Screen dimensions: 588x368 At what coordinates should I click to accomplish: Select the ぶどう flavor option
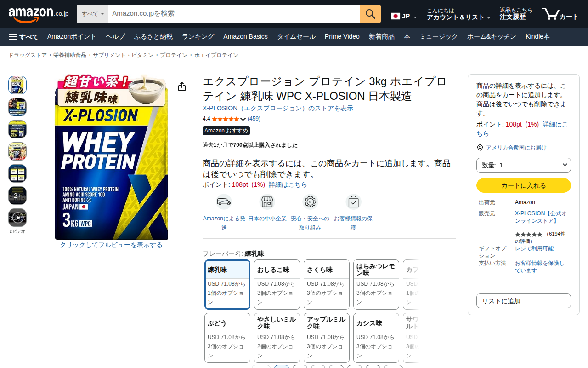(227, 338)
